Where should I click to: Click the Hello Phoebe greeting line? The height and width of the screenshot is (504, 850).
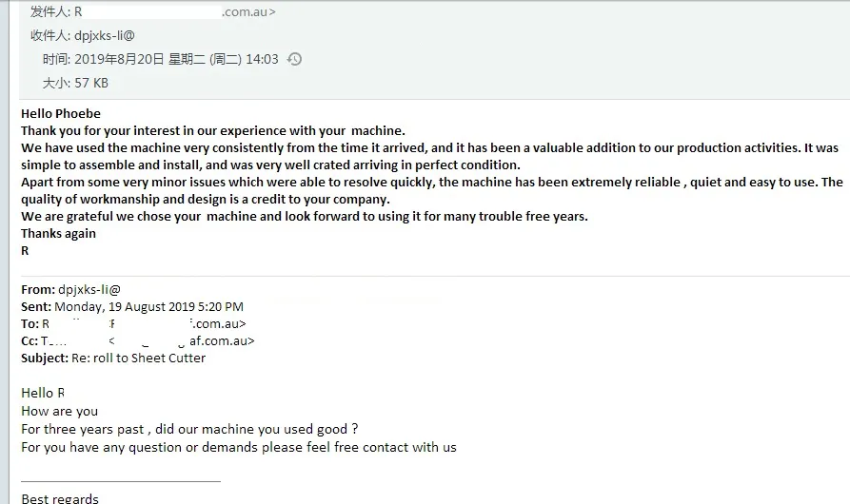[61, 114]
